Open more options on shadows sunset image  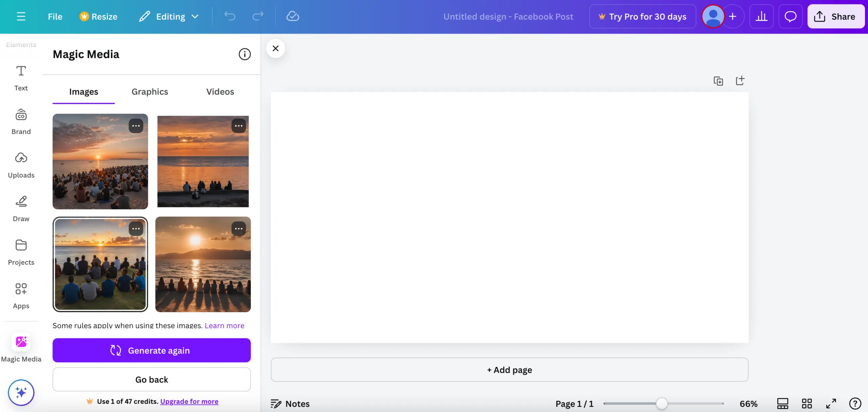click(239, 228)
